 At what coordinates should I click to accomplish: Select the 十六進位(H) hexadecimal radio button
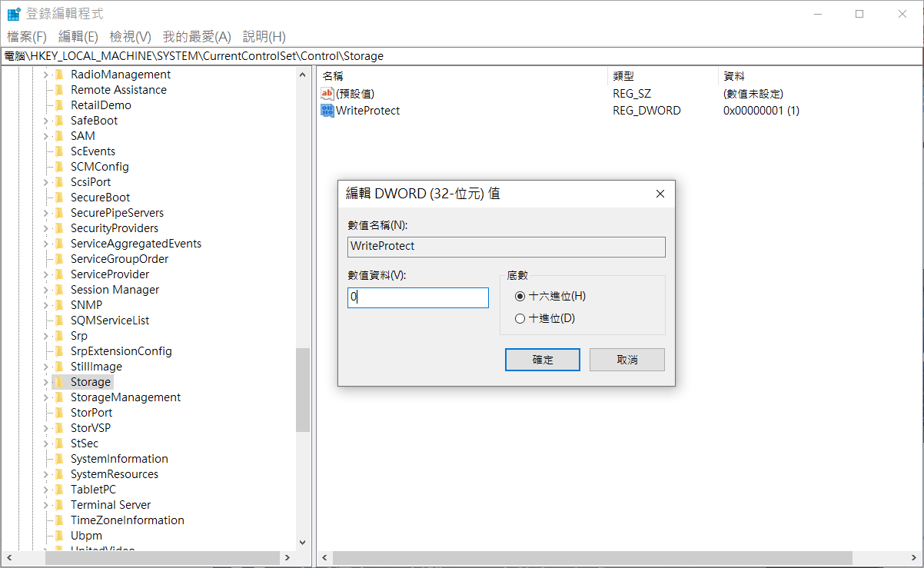pos(520,296)
